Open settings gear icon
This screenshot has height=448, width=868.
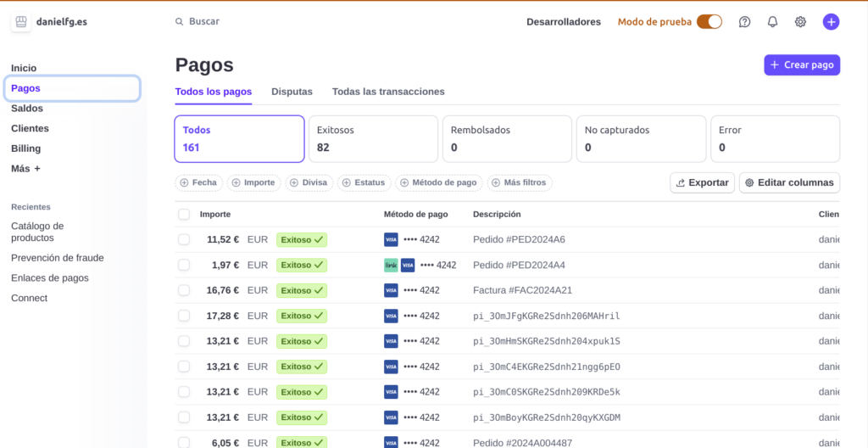click(x=800, y=22)
